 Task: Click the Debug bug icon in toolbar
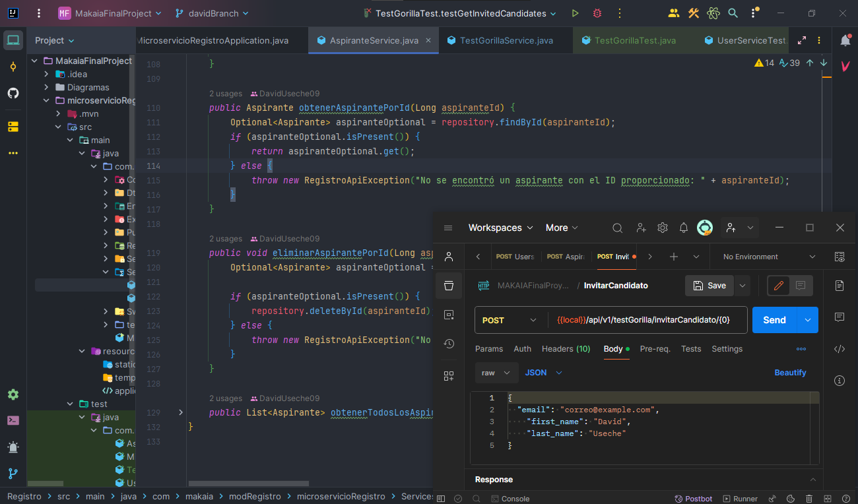(x=597, y=13)
